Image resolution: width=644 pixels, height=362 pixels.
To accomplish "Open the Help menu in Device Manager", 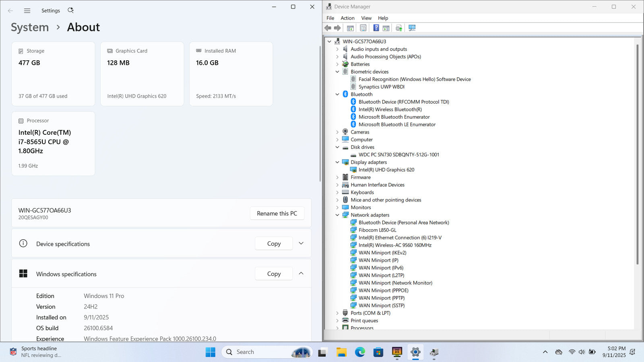I will click(383, 18).
